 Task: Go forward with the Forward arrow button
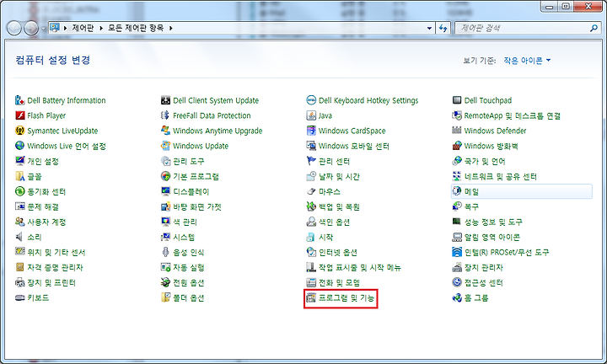click(31, 29)
